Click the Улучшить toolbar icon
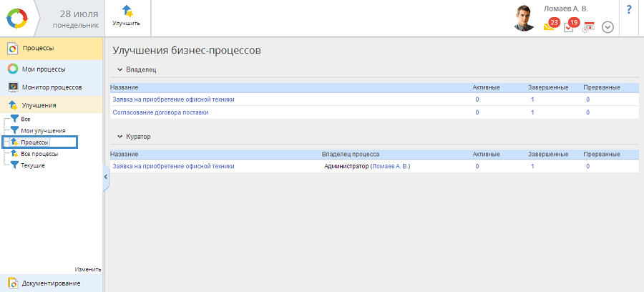The image size is (644, 292). [x=126, y=16]
